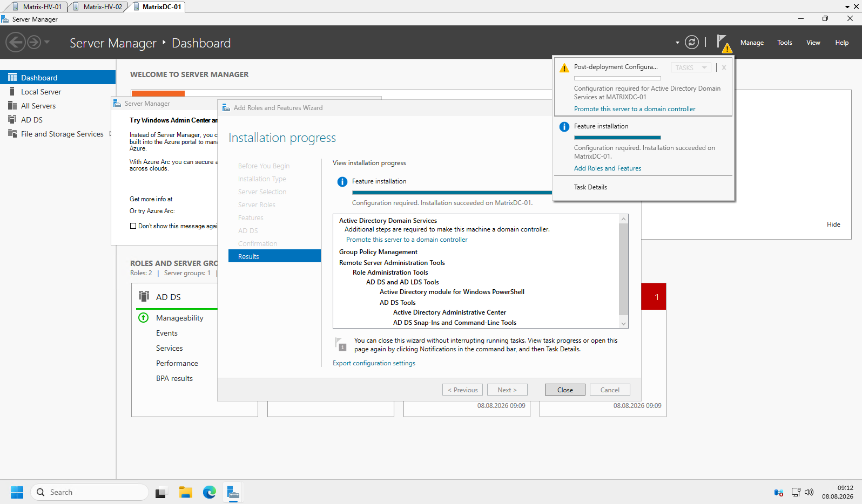This screenshot has height=504, width=862.
Task: Check Don't show this message again checkbox
Action: click(133, 226)
